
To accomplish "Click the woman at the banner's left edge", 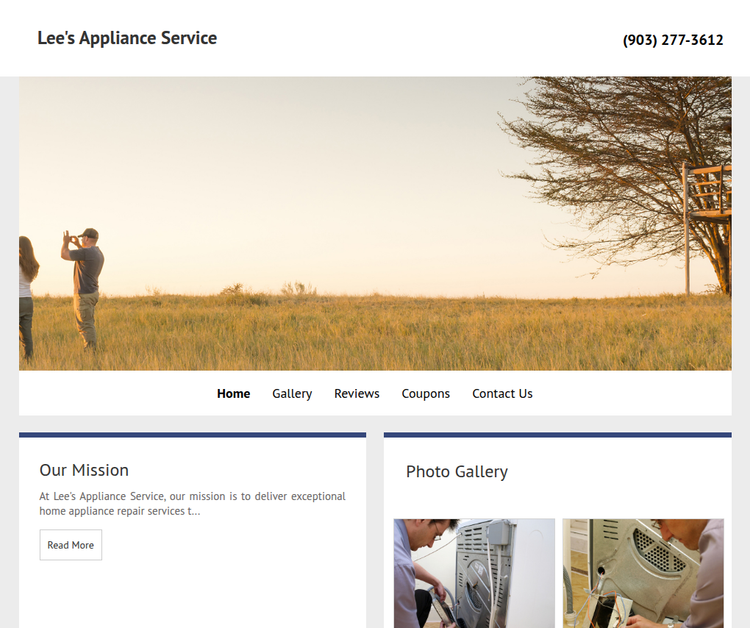I will click(27, 295).
